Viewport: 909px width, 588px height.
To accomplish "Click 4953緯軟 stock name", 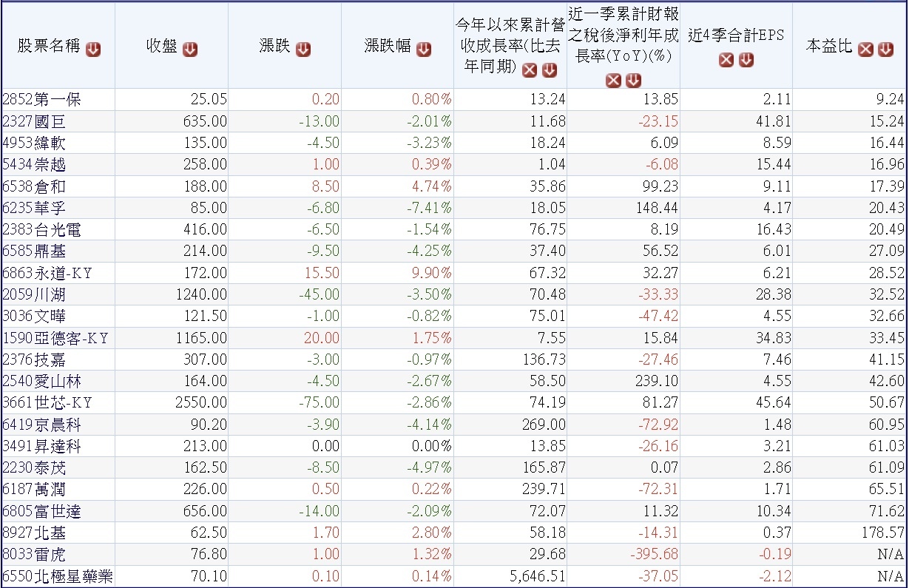I will click(x=34, y=143).
